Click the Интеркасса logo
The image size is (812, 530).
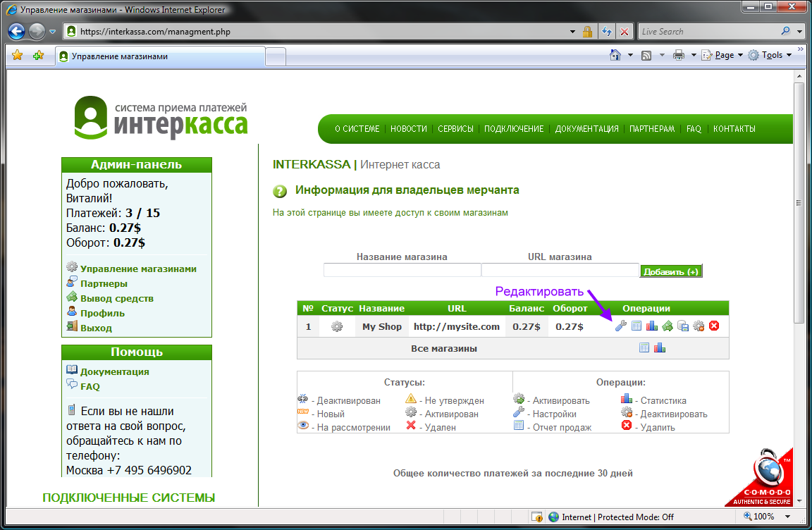[161, 118]
